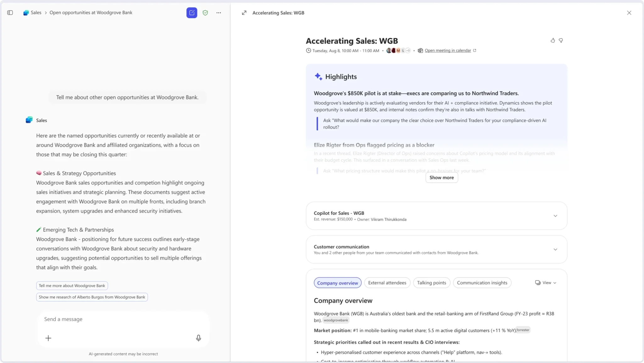644x363 pixels.
Task: Select the Company overview tab
Action: click(337, 283)
